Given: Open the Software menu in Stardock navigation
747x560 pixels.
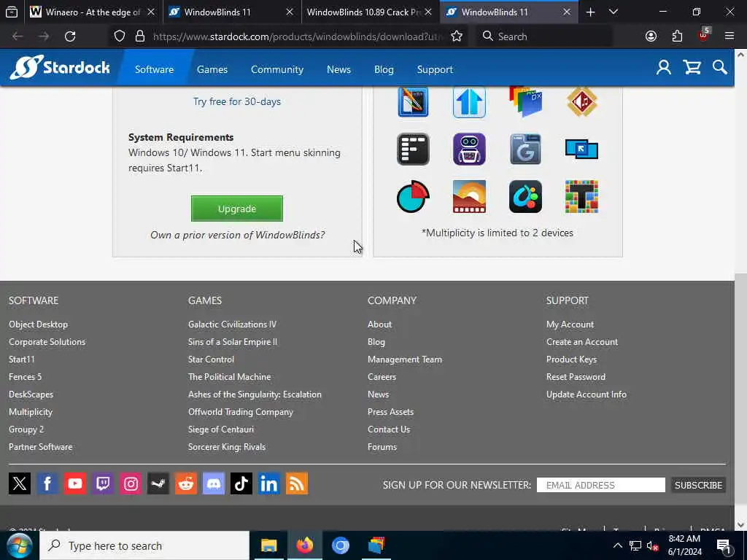Looking at the screenshot, I should coord(155,69).
